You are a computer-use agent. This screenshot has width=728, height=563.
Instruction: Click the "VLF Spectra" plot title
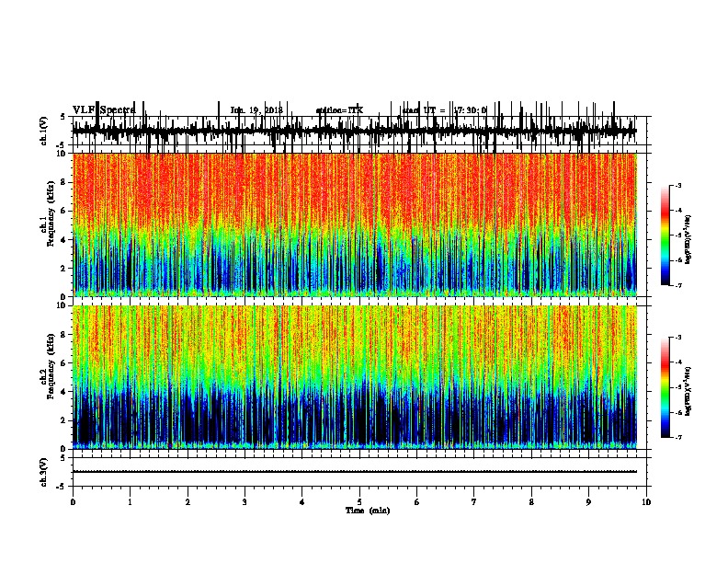click(x=104, y=110)
